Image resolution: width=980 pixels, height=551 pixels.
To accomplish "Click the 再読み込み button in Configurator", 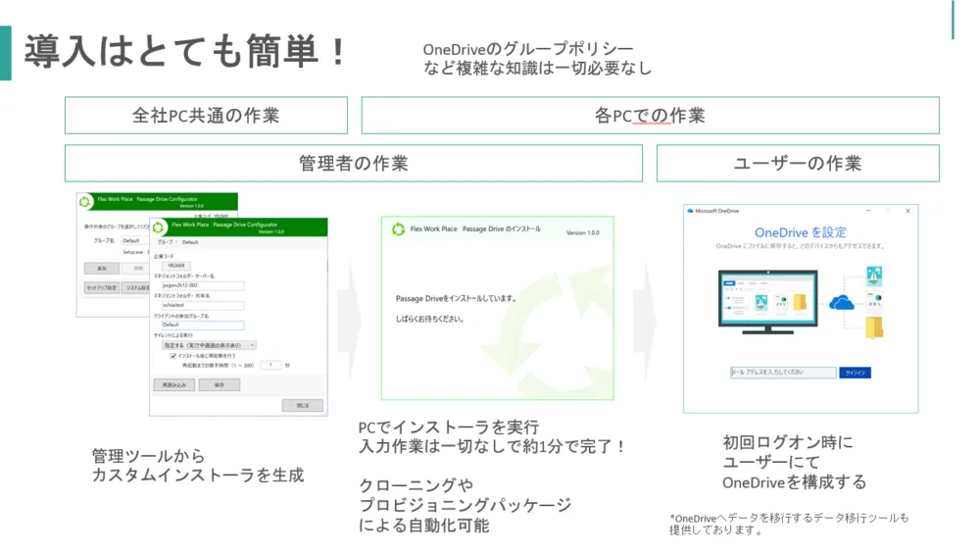I will 174,384.
